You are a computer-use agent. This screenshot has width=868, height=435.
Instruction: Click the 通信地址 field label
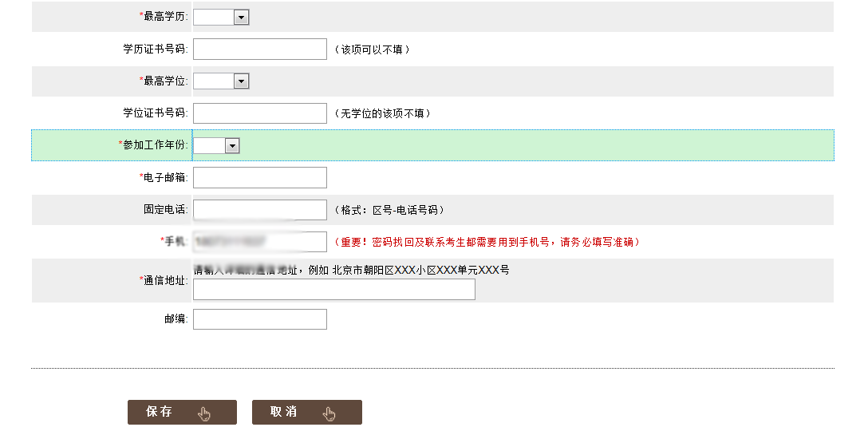[x=164, y=280]
